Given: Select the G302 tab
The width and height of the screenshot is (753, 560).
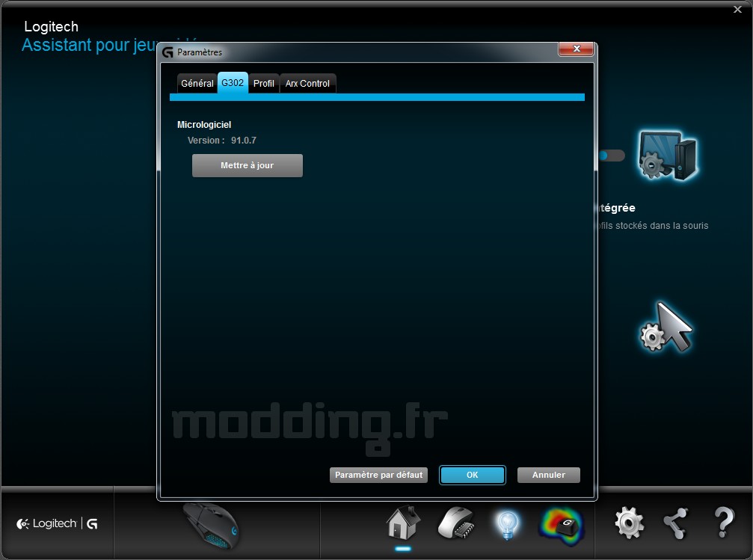Looking at the screenshot, I should (233, 82).
